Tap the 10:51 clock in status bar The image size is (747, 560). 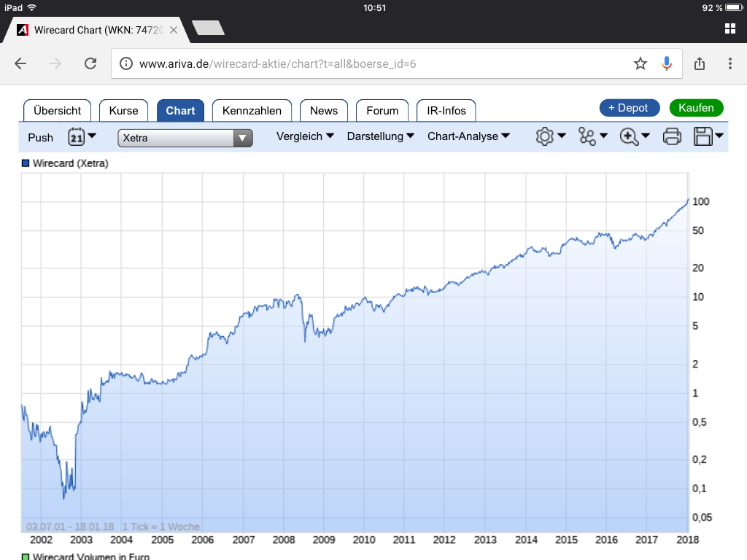pyautogui.click(x=374, y=7)
